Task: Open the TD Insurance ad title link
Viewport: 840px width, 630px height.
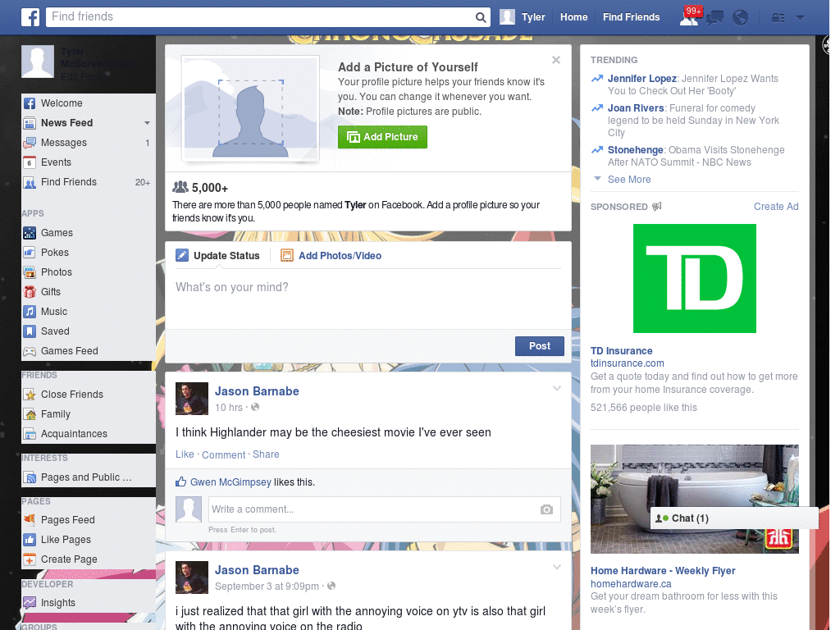Action: 622,351
